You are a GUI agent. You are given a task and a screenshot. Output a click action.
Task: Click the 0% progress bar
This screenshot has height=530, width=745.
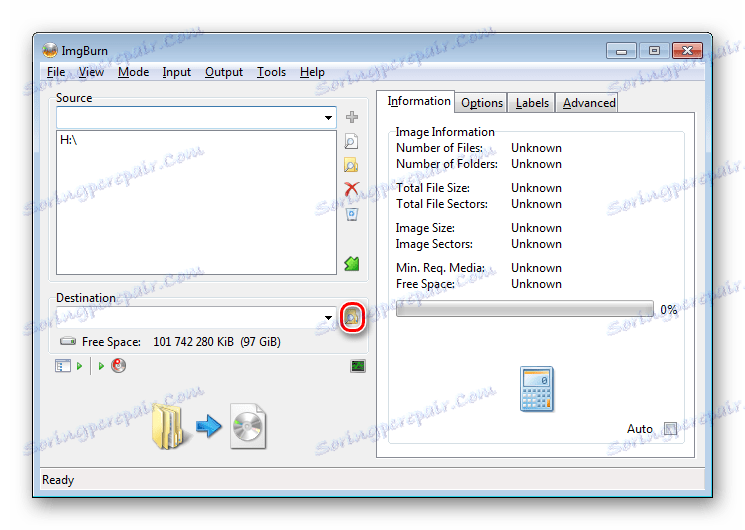click(x=525, y=309)
